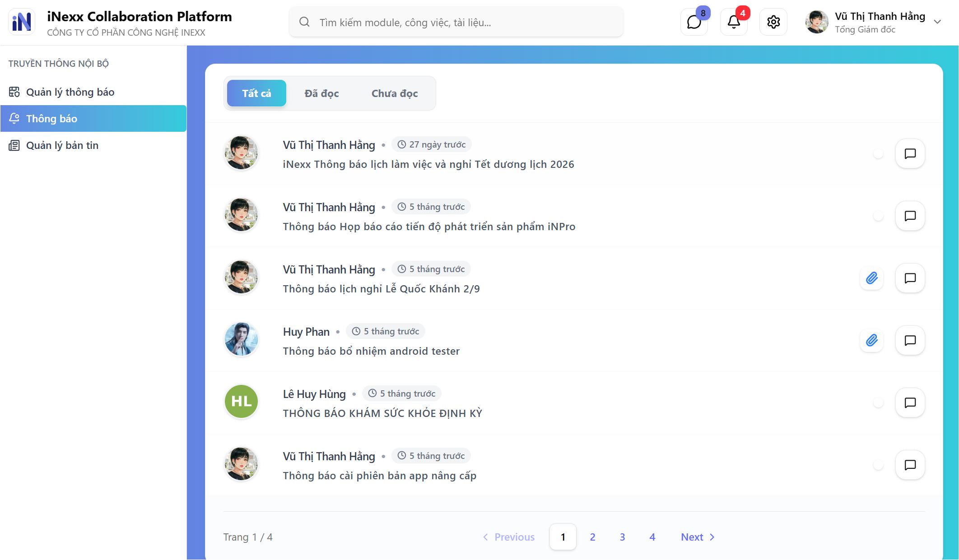Open the attachment on the Lễ Quốc Khánh notice

871,278
